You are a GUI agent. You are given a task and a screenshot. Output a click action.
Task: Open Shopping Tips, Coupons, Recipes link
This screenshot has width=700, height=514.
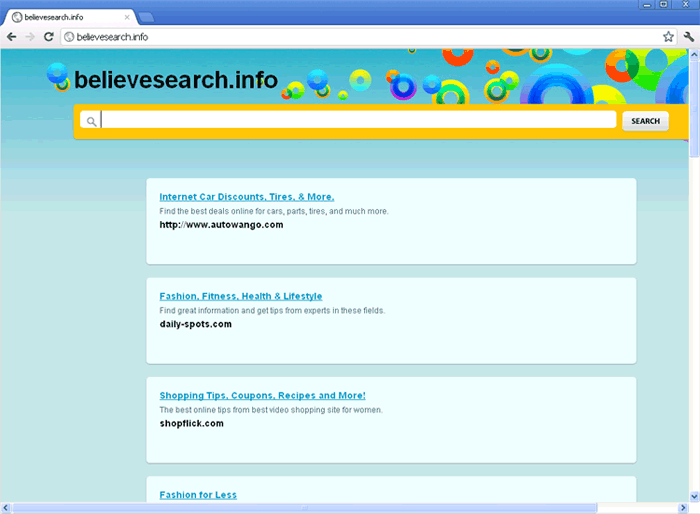pyautogui.click(x=262, y=395)
